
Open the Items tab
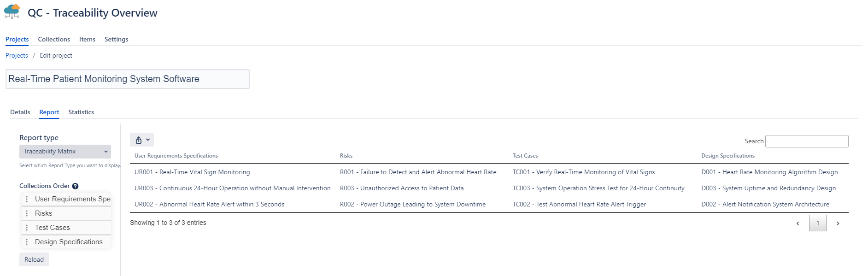click(87, 39)
